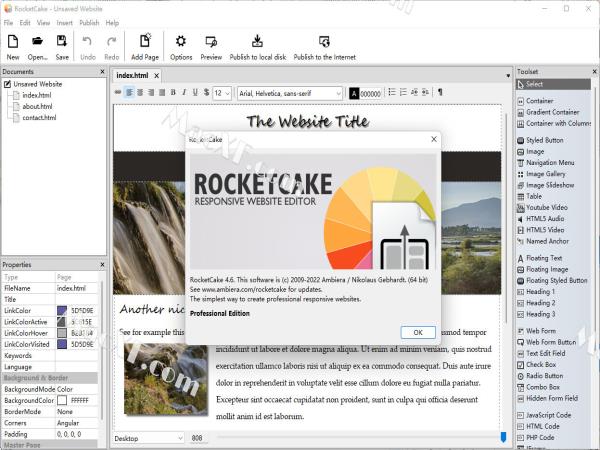Pick Image Slideshow in the Toolset

546,185
